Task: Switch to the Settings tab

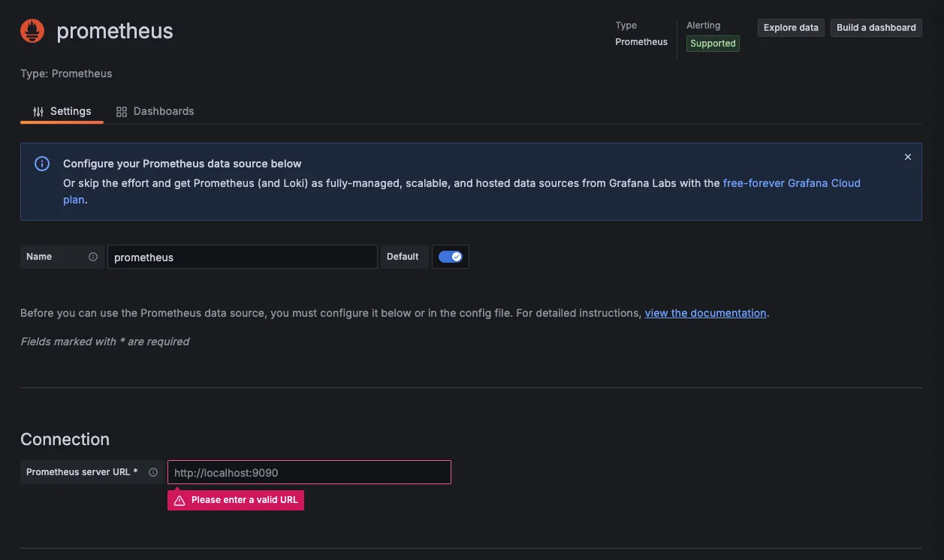Action: click(62, 111)
